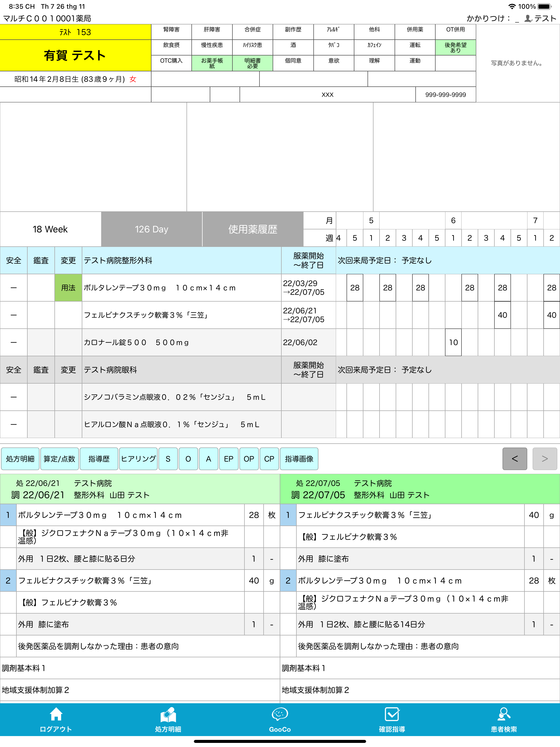This screenshot has height=747, width=560.
Task: Tap the patient name 有賀 テスト
Action: [75, 56]
